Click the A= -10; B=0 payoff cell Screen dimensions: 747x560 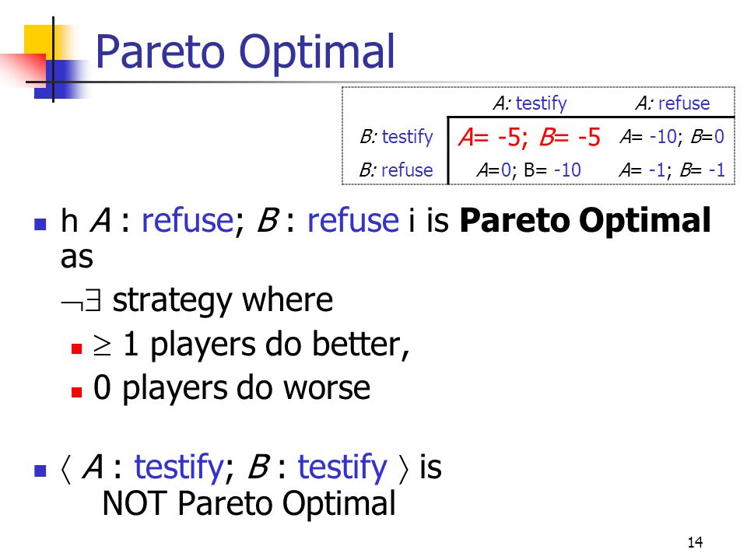[672, 137]
